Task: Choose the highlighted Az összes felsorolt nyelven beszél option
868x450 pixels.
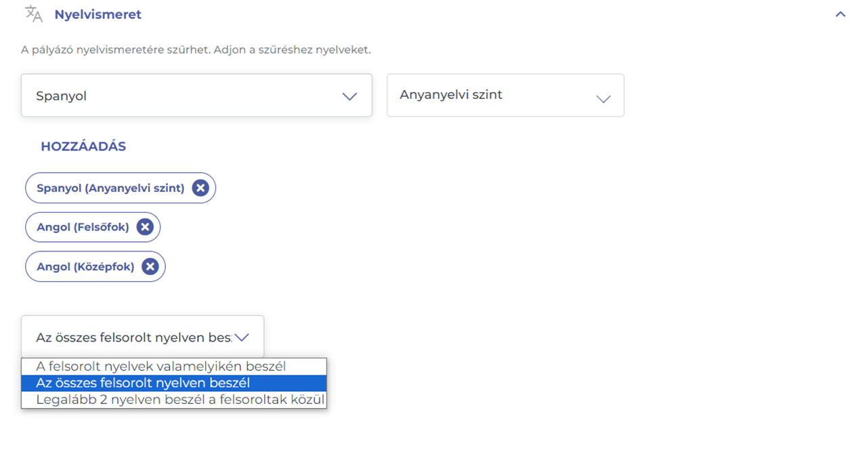Action: tap(143, 383)
